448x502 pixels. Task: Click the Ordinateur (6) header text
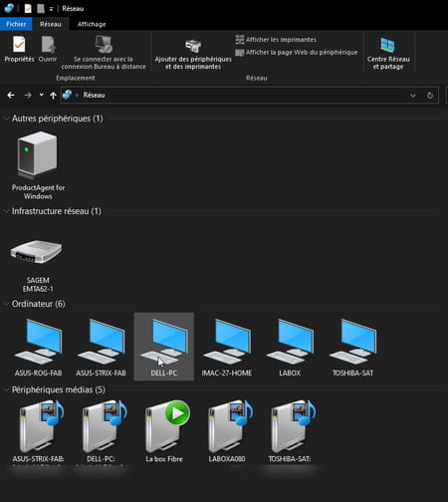[x=39, y=304]
